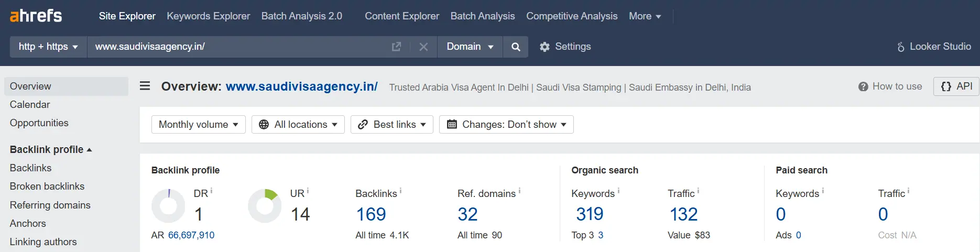
Task: Open the More menu
Action: click(645, 16)
